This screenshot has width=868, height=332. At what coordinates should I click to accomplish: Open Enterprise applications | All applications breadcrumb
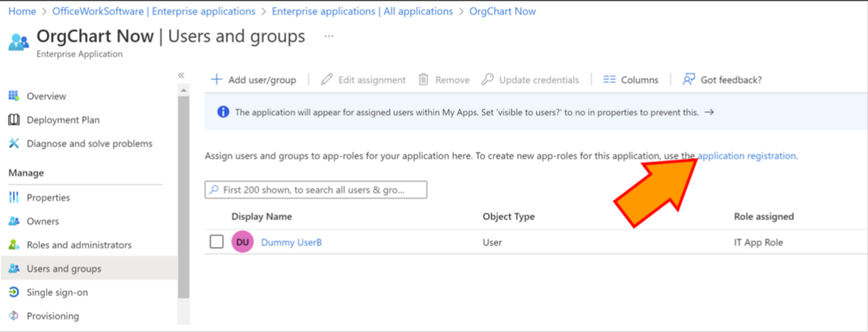click(x=362, y=11)
